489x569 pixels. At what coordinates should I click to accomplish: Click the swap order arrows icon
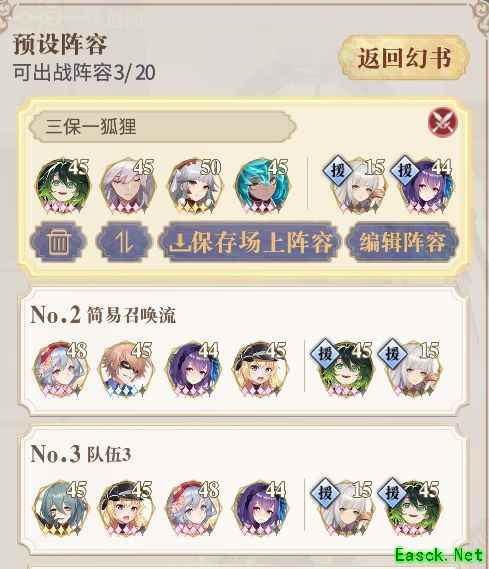123,242
